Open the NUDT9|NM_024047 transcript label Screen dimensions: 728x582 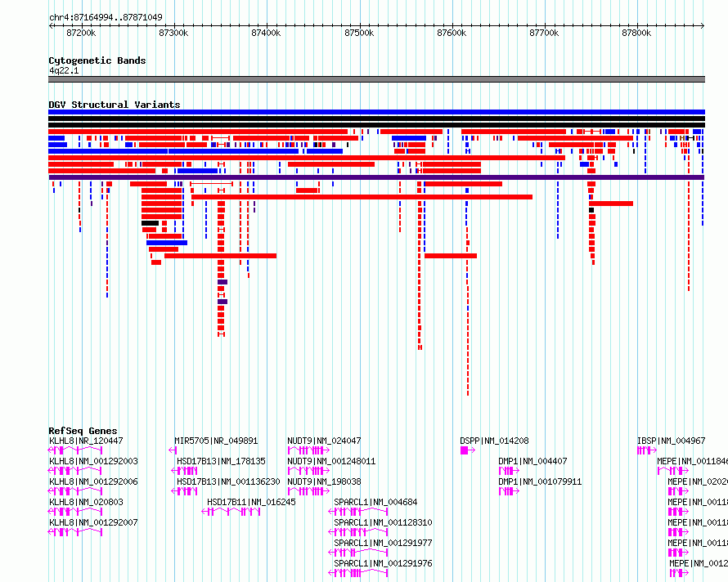pyautogui.click(x=324, y=441)
